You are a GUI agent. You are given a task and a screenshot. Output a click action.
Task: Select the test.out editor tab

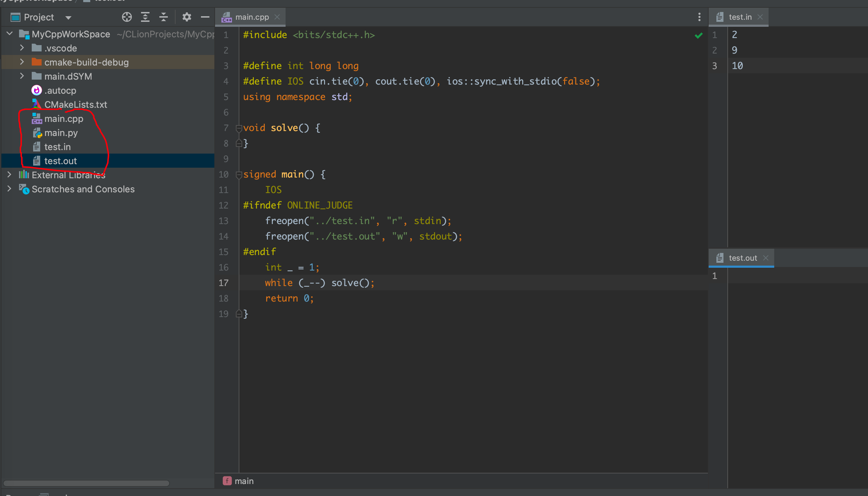[x=742, y=258]
